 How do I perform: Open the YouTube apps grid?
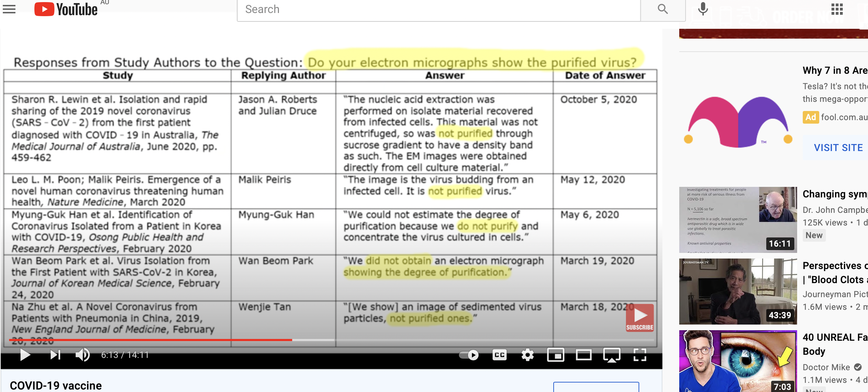tap(837, 9)
